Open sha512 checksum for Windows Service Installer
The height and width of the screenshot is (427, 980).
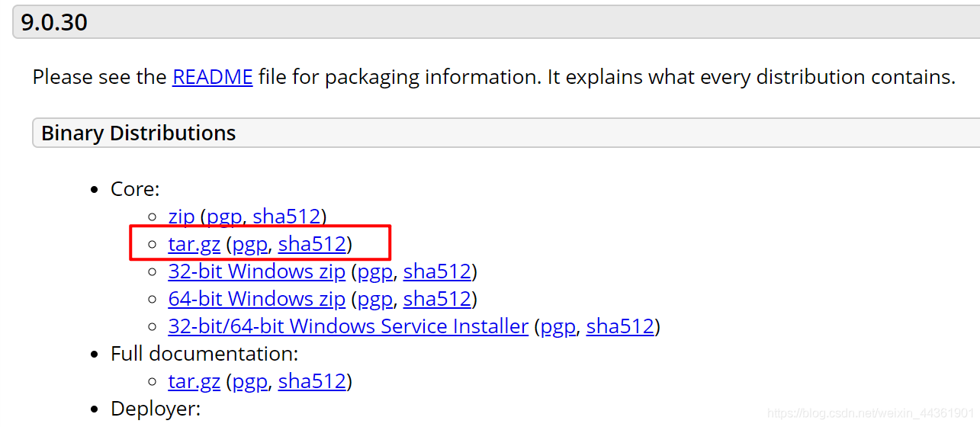[x=621, y=326]
